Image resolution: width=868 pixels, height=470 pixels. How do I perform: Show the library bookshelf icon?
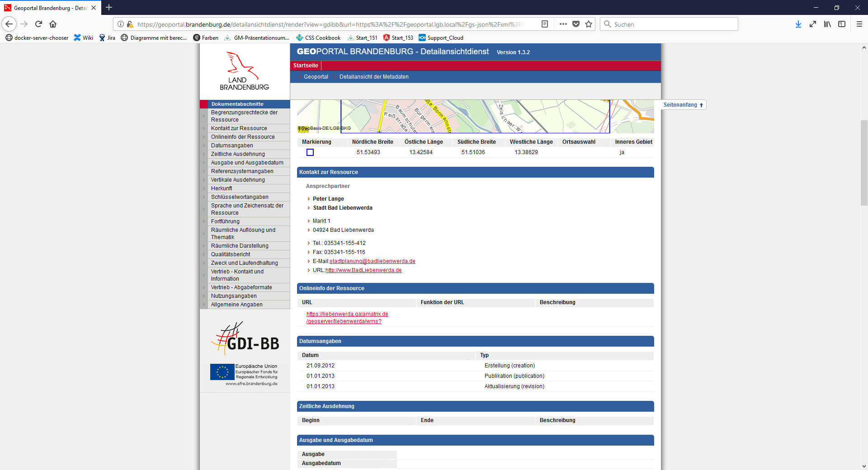point(827,24)
